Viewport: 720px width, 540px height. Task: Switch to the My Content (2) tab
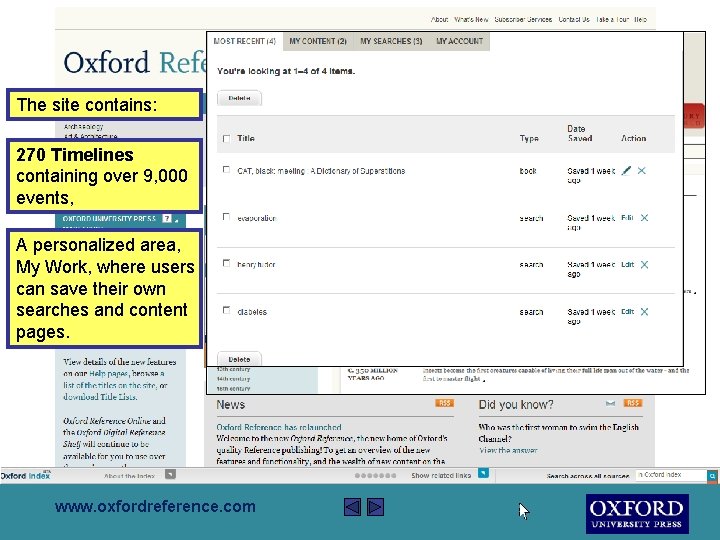tap(318, 41)
